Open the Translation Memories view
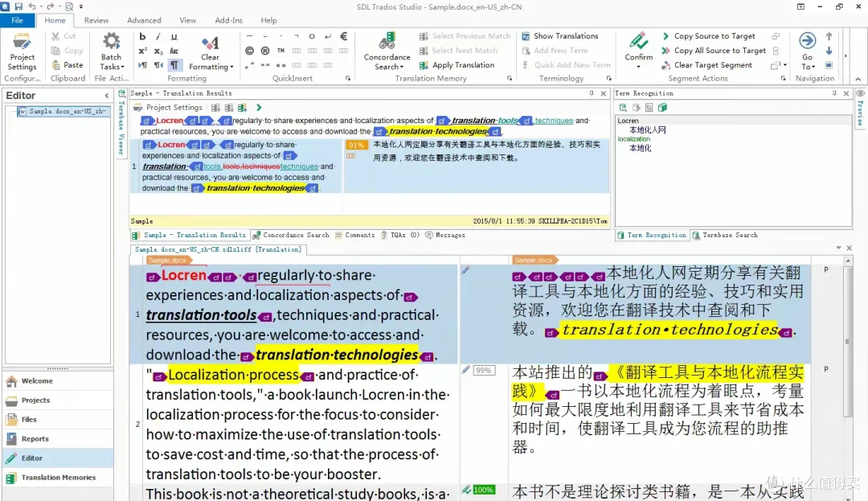Viewport: 868px width, 501px height. 58,477
